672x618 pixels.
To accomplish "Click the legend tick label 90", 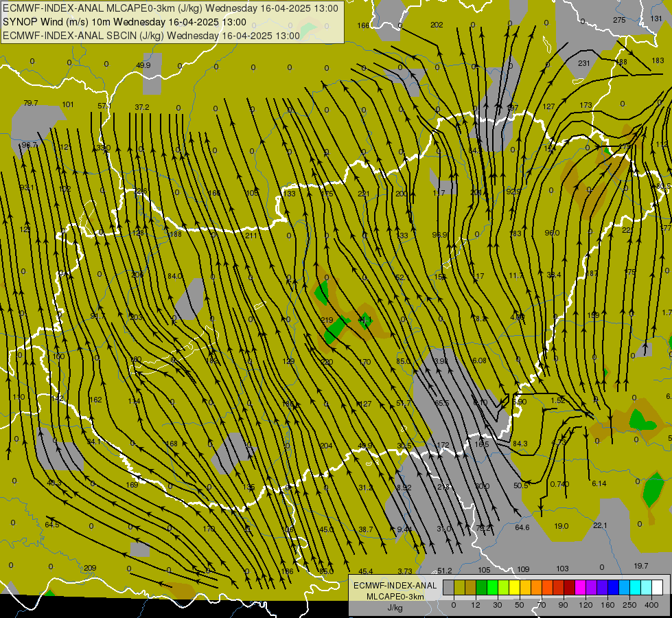I will coord(563,605).
